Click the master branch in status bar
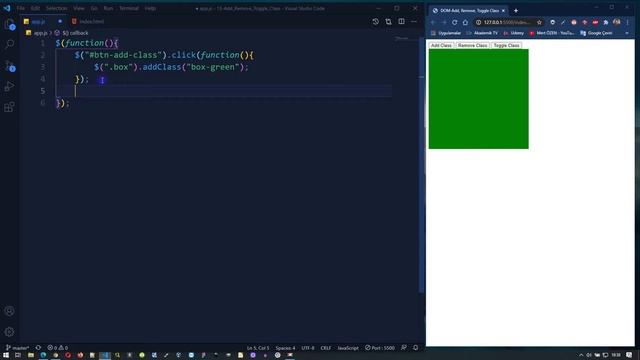The height and width of the screenshot is (360, 640). click(x=17, y=348)
